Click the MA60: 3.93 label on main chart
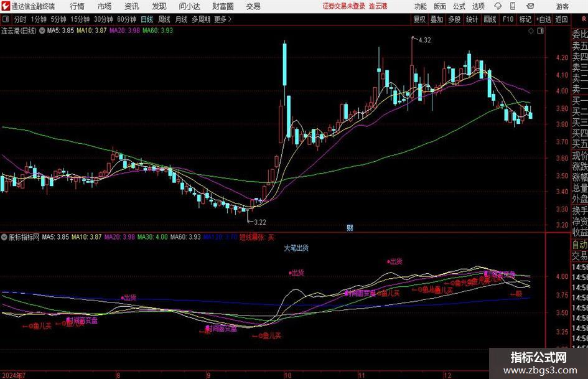Screen dimensions: 588x379 click(x=158, y=30)
